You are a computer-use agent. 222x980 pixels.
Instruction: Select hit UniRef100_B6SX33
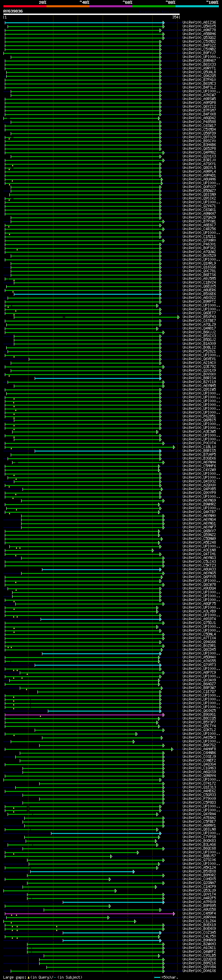coord(199,64)
